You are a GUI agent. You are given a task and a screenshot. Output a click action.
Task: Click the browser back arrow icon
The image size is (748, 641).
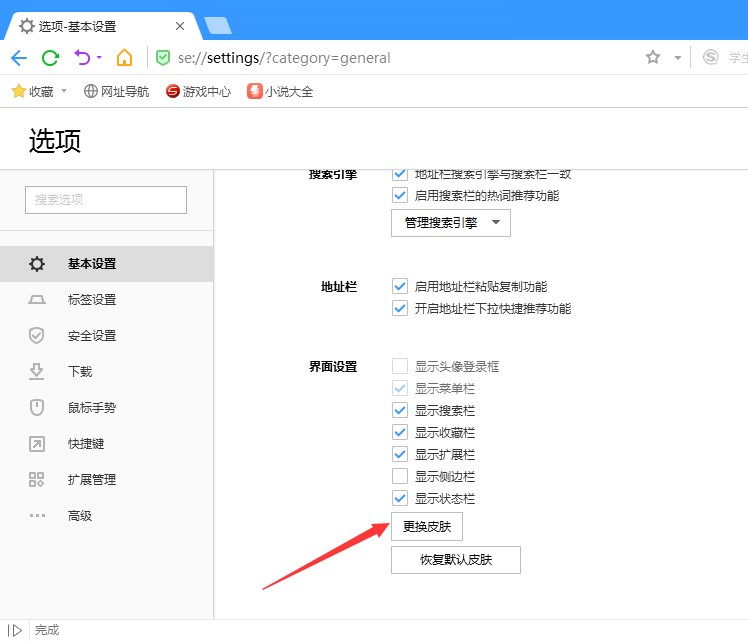[19, 57]
